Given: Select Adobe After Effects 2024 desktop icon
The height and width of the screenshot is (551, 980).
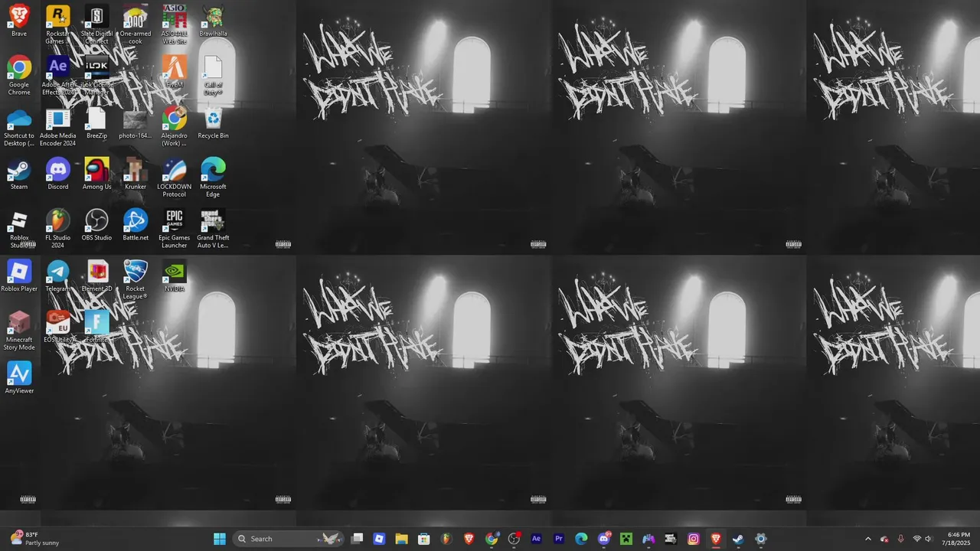Looking at the screenshot, I should tap(58, 75).
